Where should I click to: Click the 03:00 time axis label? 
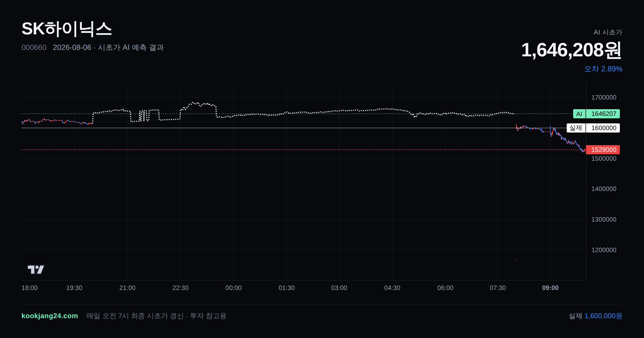click(339, 288)
